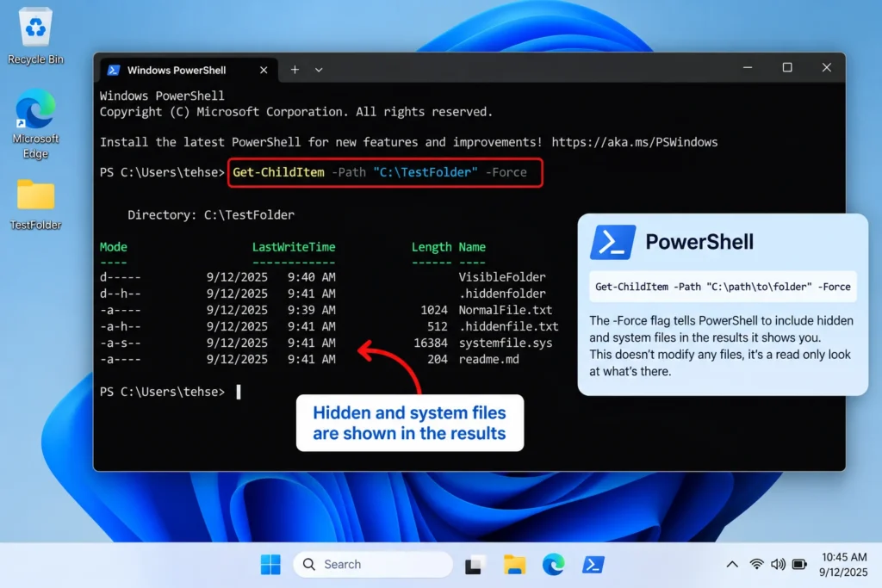Click the -Force flag explanation paragraph
This screenshot has height=588, width=882.
(722, 346)
